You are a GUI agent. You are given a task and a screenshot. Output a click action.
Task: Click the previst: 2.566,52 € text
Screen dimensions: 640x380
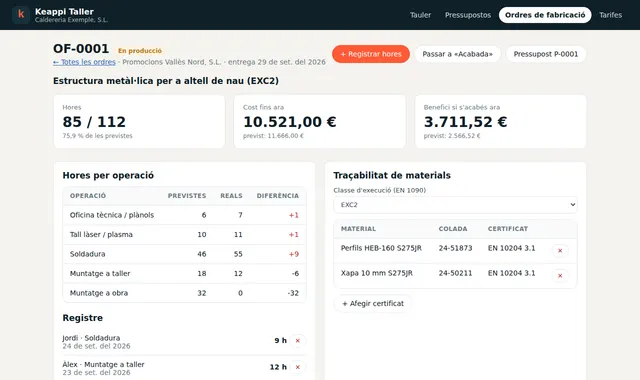(452, 136)
